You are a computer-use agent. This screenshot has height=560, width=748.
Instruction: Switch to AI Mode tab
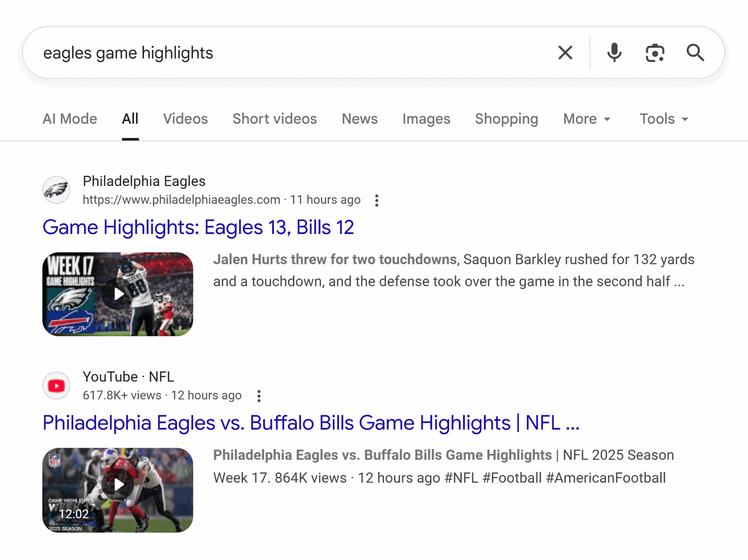(70, 119)
